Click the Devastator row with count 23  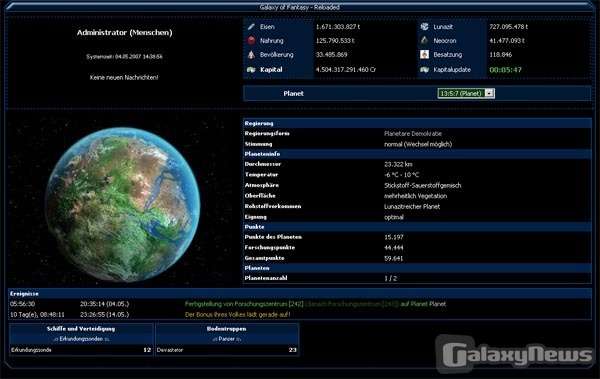[227, 350]
